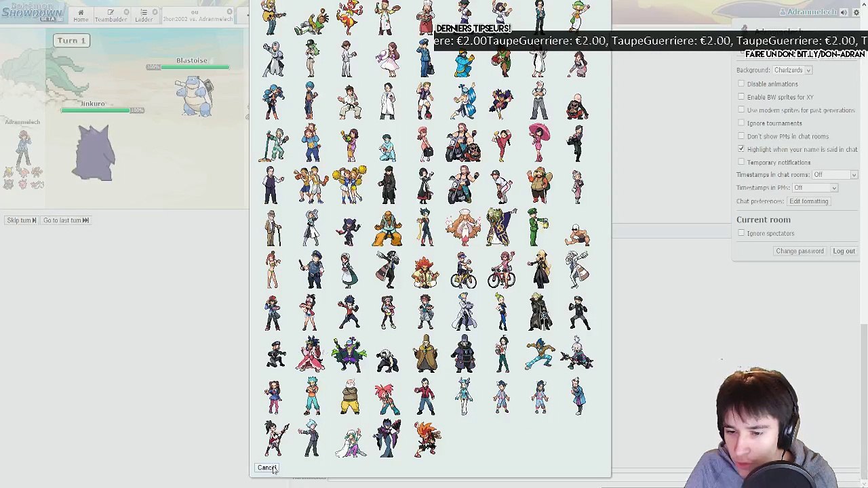Enable Disable animations checkbox
The image size is (868, 488).
pyautogui.click(x=741, y=84)
